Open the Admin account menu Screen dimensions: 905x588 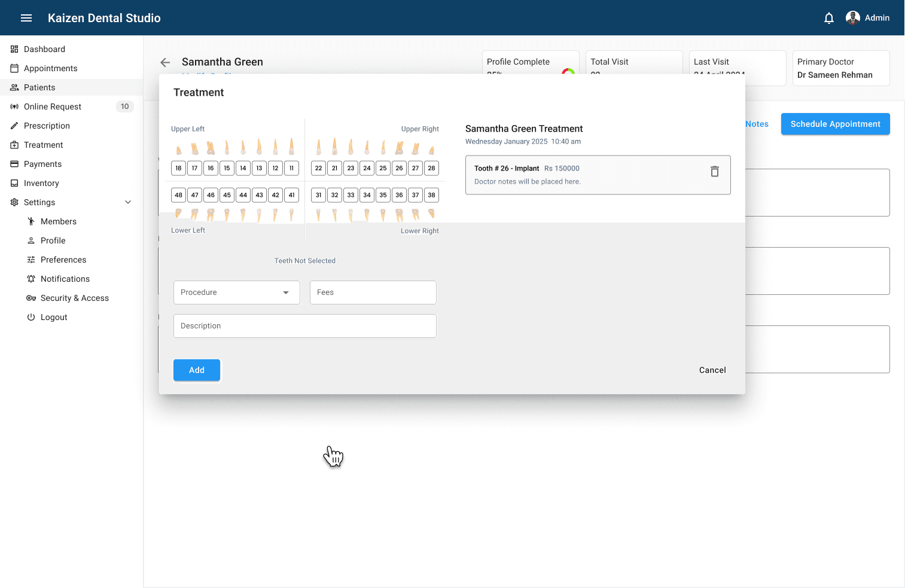pos(869,18)
